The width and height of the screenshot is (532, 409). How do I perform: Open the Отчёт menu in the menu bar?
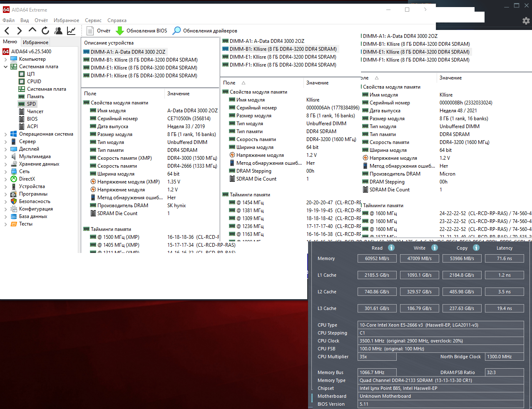pos(41,20)
